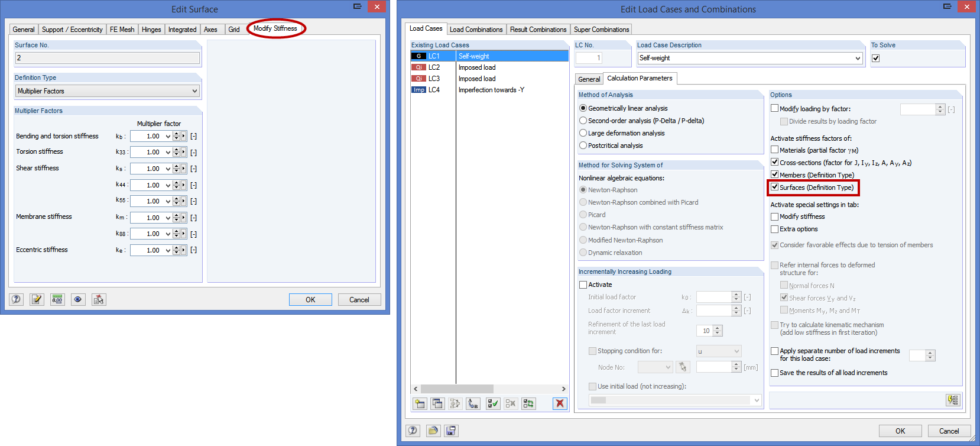The width and height of the screenshot is (980, 446).
Task: Click the edit comment notepad icon in Edit Surface
Action: [37, 299]
